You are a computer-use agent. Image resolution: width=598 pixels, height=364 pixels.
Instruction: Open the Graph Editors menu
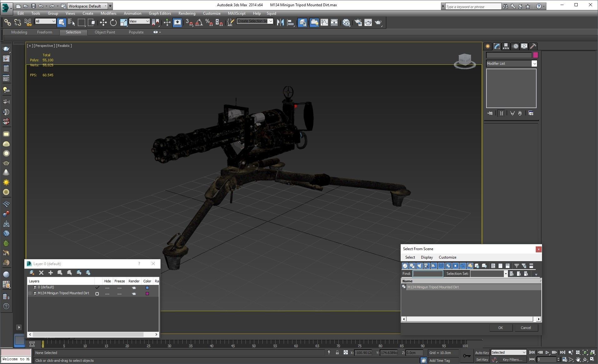tap(160, 13)
